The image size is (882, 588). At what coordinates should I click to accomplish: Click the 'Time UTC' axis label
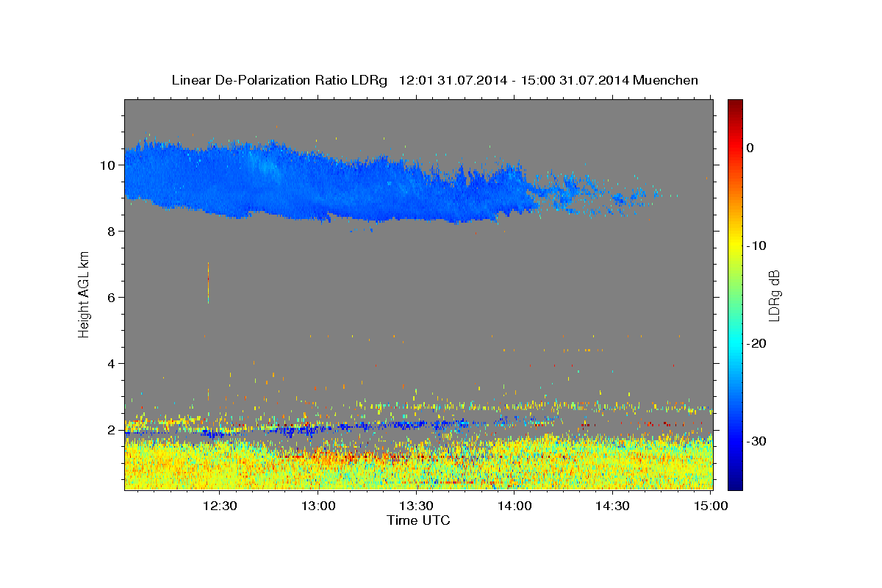(418, 520)
